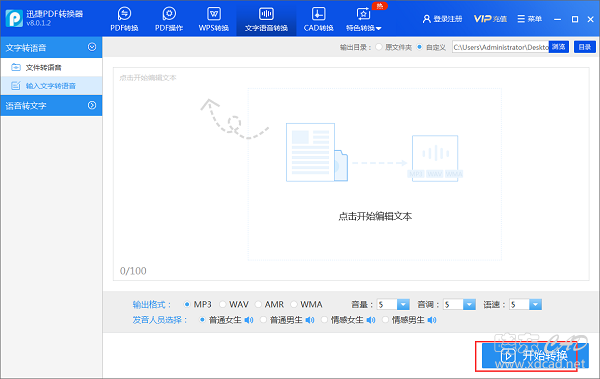
Task: Open the 语速 speed dropdown
Action: [x=535, y=304]
